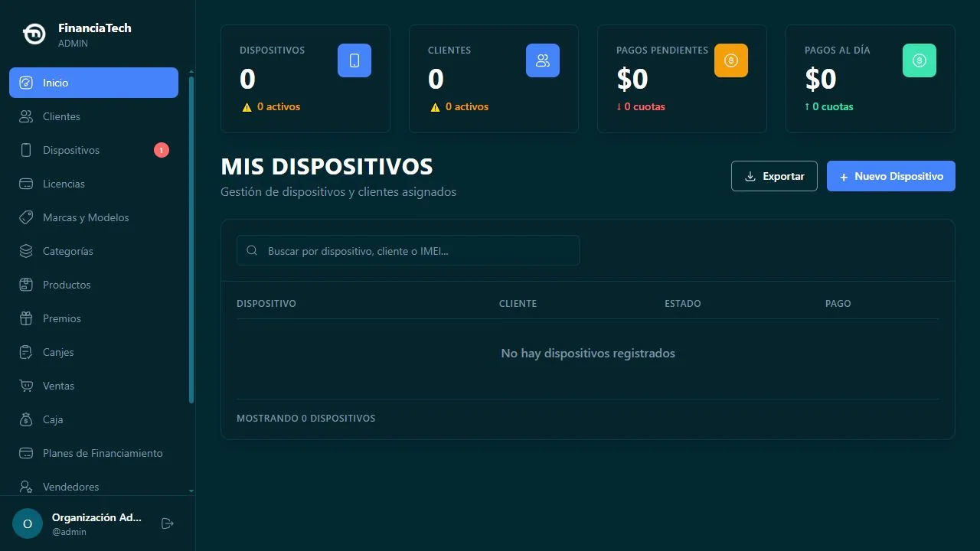Click the green coin icon in Pagos al Día
Viewport: 980px width, 551px height.
coord(920,60)
